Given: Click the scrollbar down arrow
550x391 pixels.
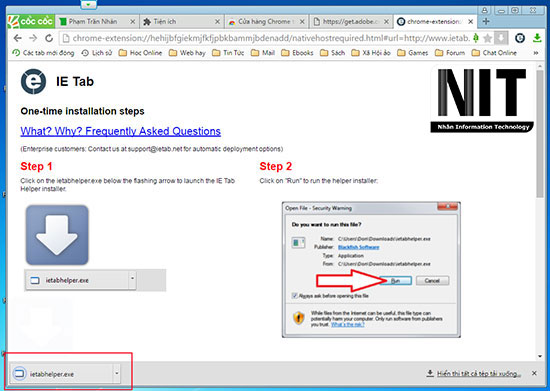Looking at the screenshot, I should pos(540,356).
